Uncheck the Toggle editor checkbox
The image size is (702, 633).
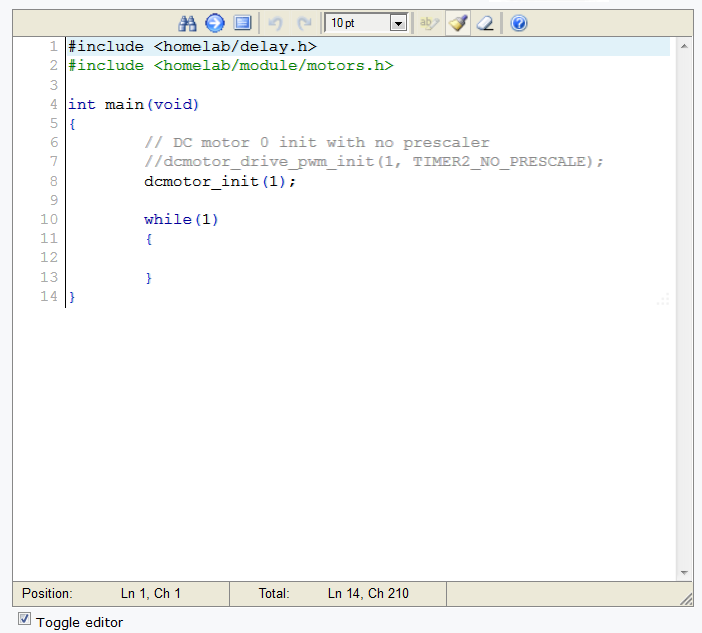pos(25,620)
